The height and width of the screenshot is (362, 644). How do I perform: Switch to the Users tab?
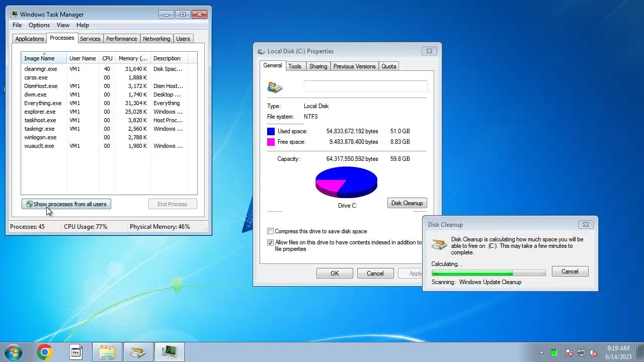coord(183,39)
